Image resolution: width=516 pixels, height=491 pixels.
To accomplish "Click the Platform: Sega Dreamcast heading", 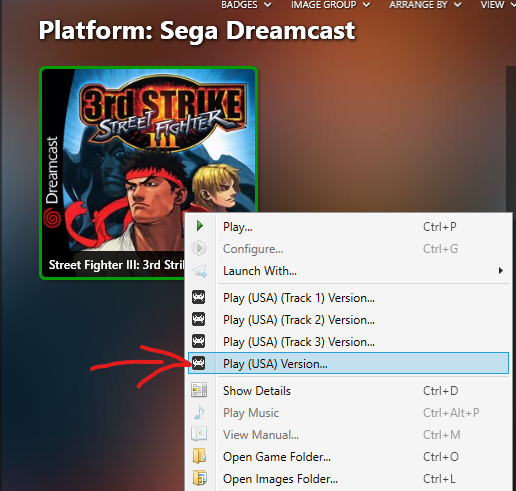I will point(197,31).
